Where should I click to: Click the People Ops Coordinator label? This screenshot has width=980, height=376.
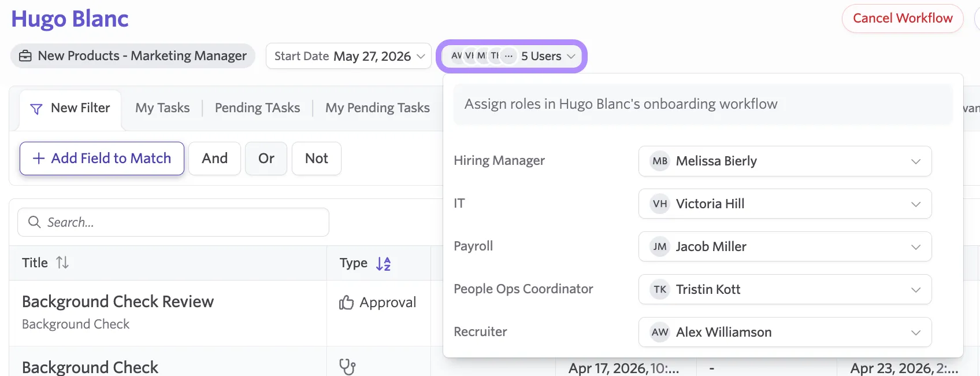coord(524,289)
